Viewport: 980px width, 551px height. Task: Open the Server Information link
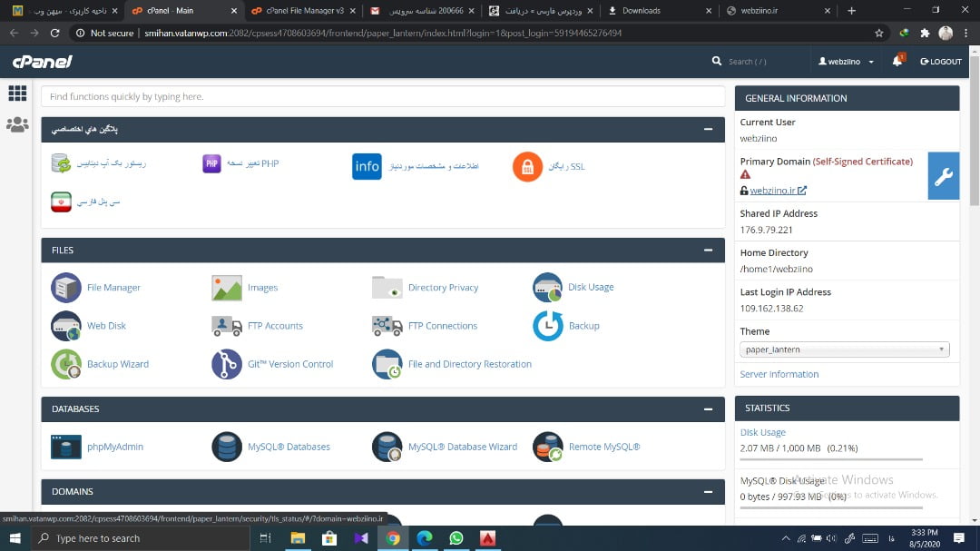[x=779, y=374]
